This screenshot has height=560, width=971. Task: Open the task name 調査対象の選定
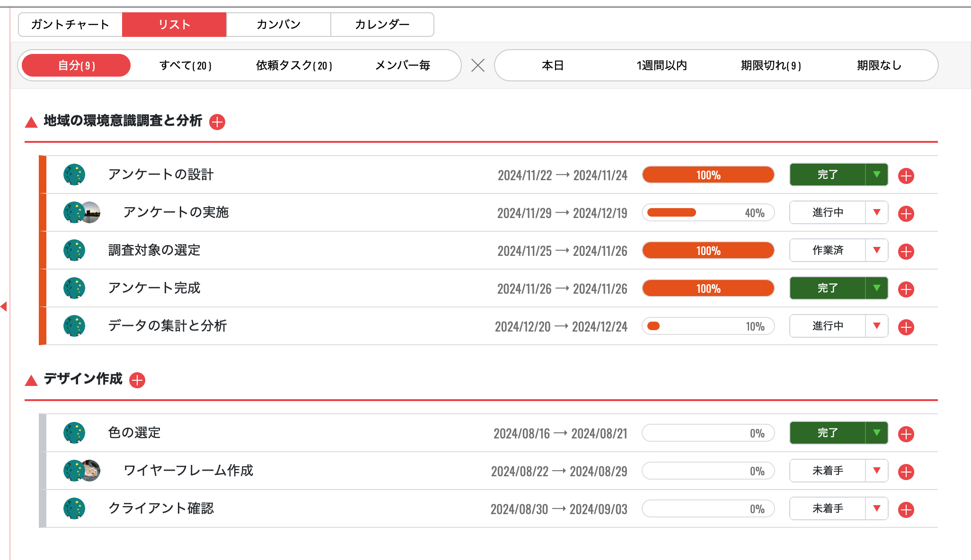(154, 250)
